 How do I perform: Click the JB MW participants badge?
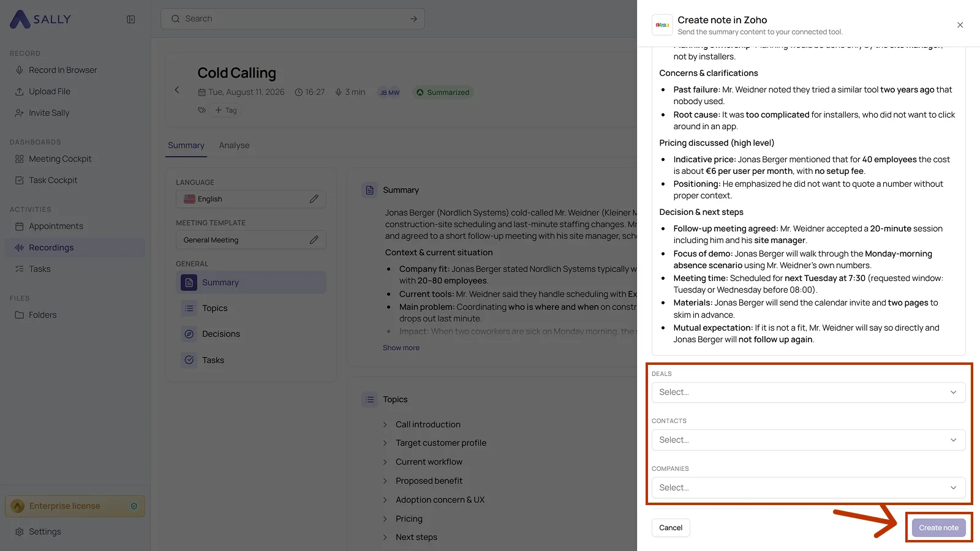390,92
